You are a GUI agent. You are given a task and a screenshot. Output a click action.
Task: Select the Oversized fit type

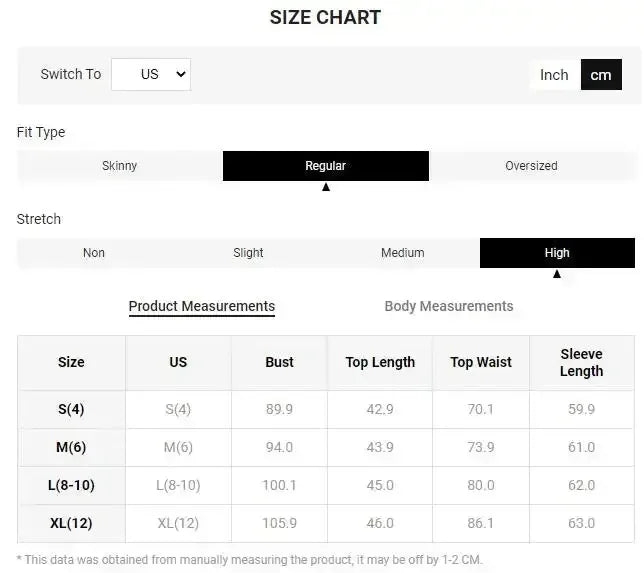(x=531, y=166)
